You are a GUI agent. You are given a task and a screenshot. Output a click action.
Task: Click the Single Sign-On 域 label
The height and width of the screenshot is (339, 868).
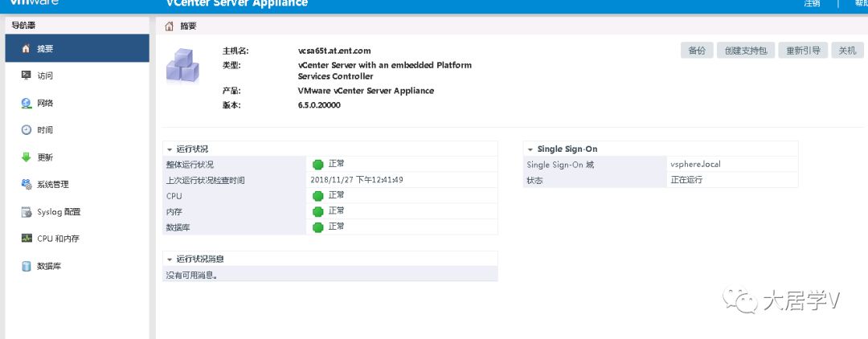(560, 165)
